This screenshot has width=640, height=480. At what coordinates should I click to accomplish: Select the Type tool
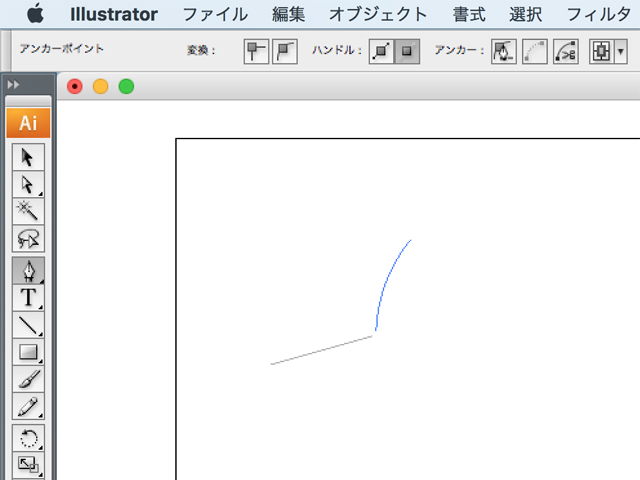pos(28,297)
